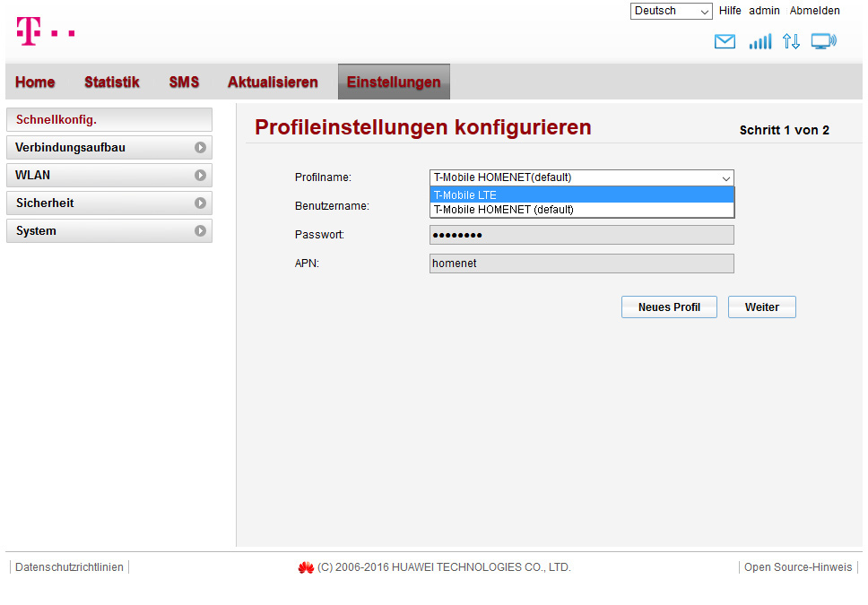Click the Huawei Technologies copyright text
This screenshot has height=605, width=868.
[x=443, y=567]
